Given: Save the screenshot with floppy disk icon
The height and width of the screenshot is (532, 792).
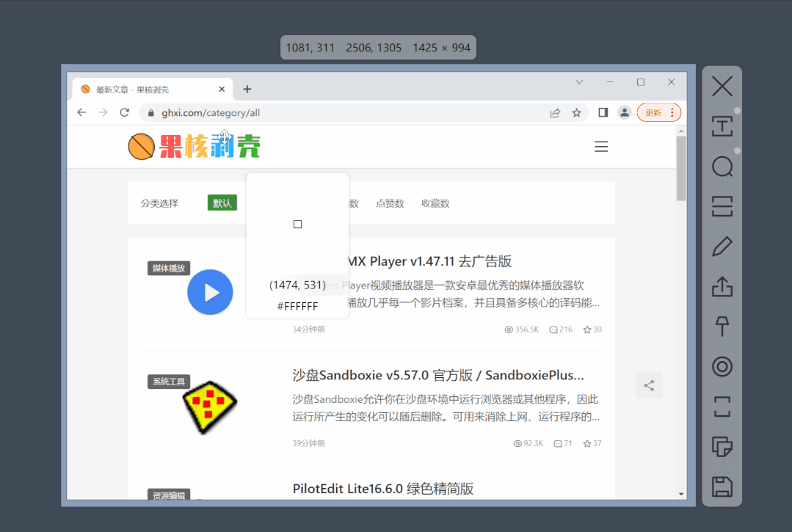Looking at the screenshot, I should point(722,487).
